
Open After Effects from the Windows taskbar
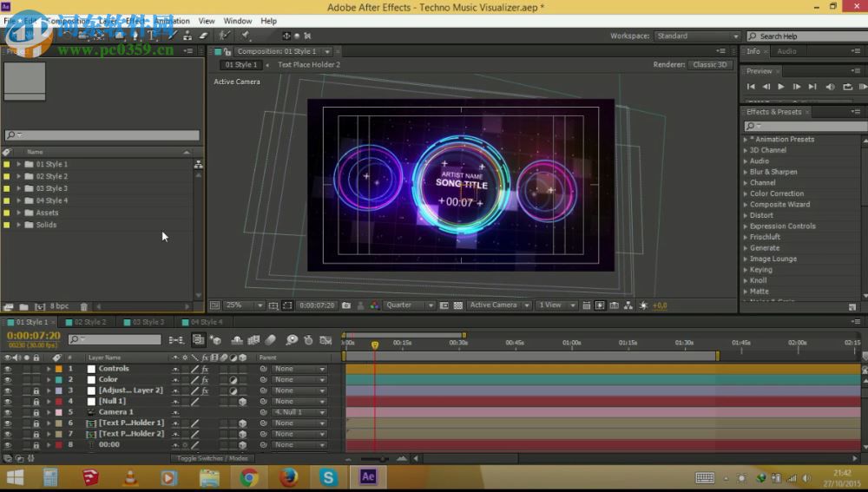(x=367, y=476)
